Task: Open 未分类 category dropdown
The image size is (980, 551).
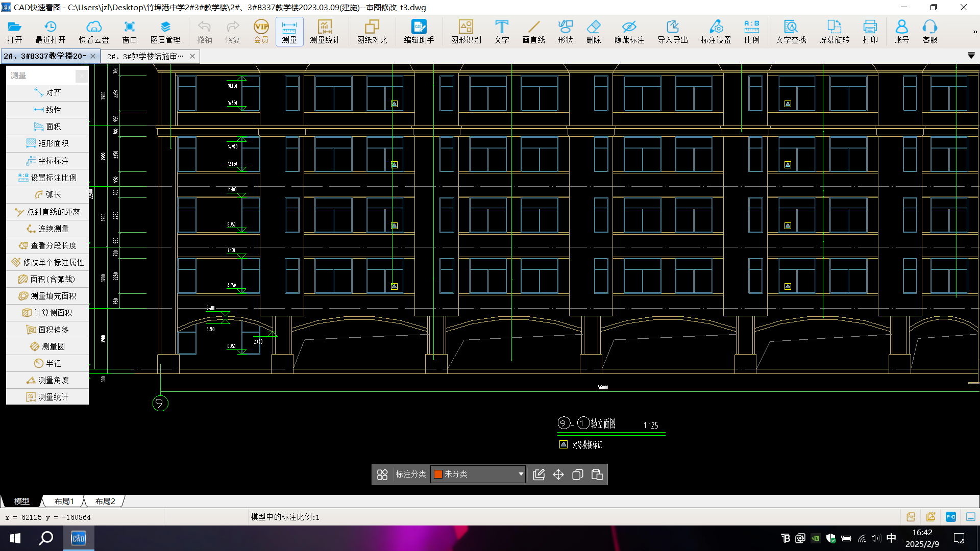Action: click(x=478, y=474)
